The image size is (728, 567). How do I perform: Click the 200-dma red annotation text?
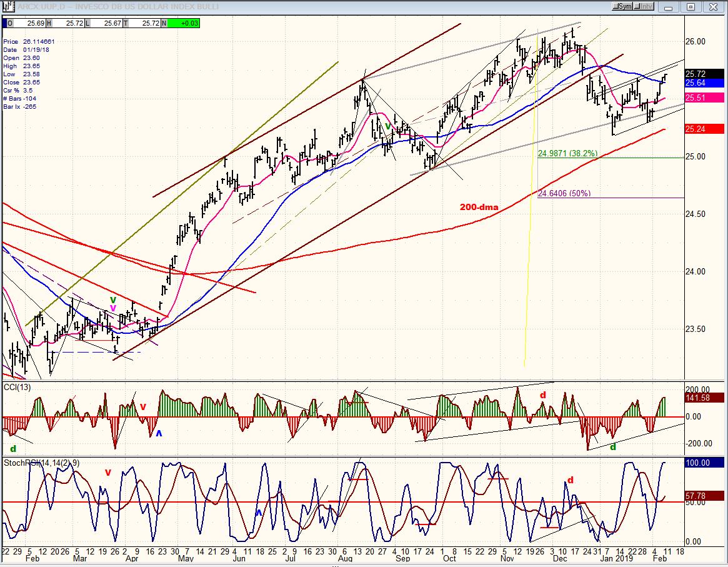479,206
